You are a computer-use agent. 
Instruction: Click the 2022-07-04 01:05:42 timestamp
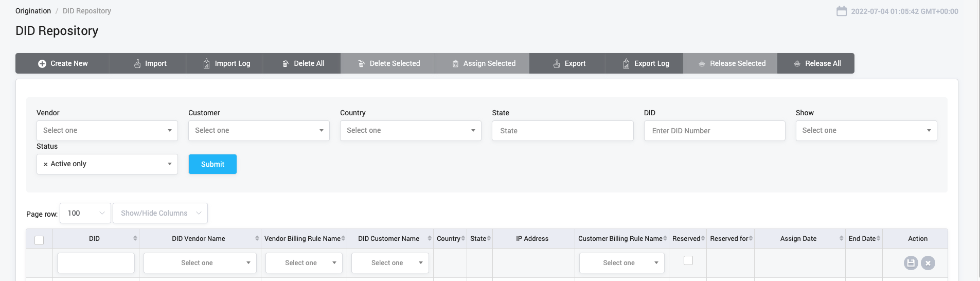904,11
